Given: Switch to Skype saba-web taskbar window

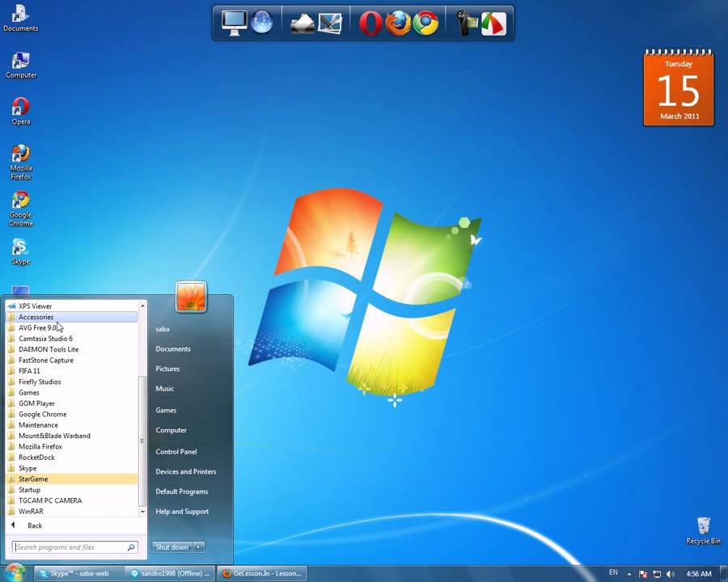Looking at the screenshot, I should (78, 574).
